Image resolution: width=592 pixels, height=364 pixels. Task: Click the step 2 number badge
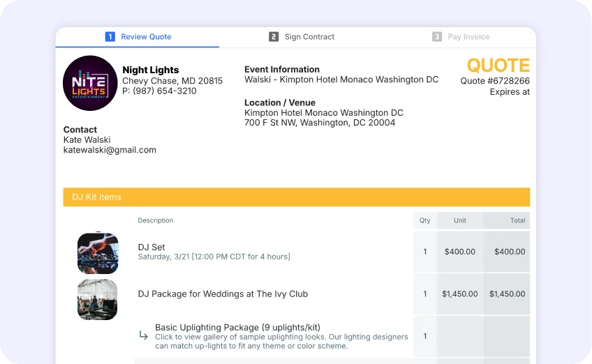274,37
